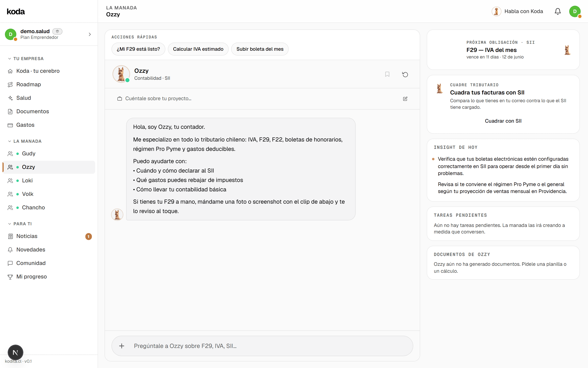588x368 pixels.
Task: Click the Documentos file icon
Action: (x=10, y=111)
